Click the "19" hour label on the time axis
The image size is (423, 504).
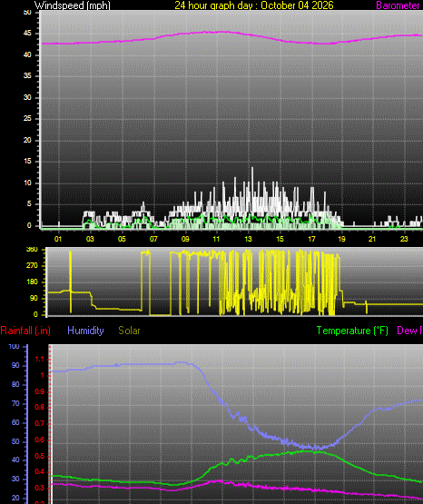[341, 239]
